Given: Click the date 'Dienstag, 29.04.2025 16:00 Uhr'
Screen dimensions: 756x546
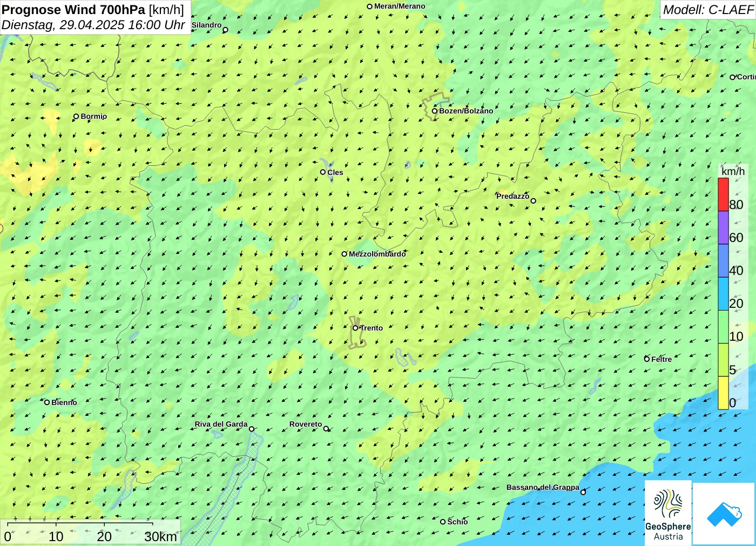Looking at the screenshot, I should pyautogui.click(x=93, y=25).
